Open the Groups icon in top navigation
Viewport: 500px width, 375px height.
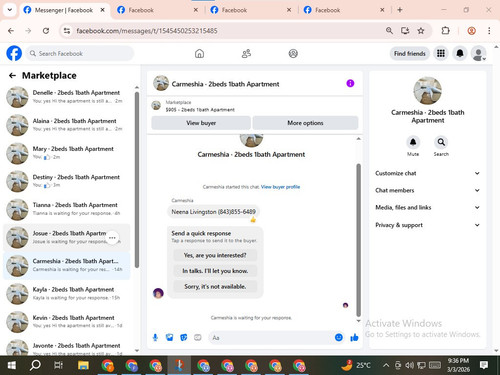(x=293, y=53)
